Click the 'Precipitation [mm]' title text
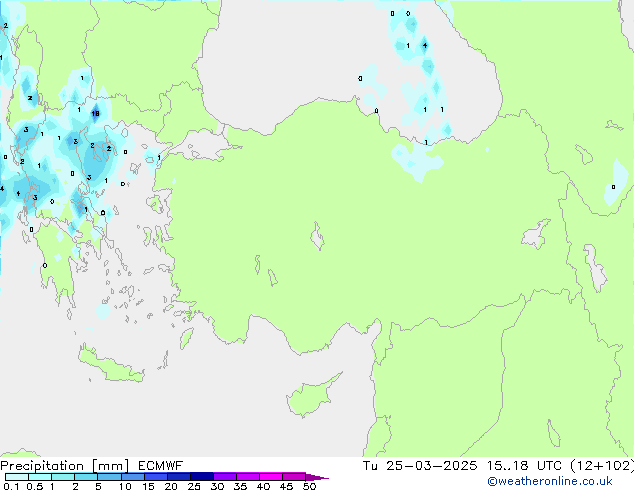 65,466
